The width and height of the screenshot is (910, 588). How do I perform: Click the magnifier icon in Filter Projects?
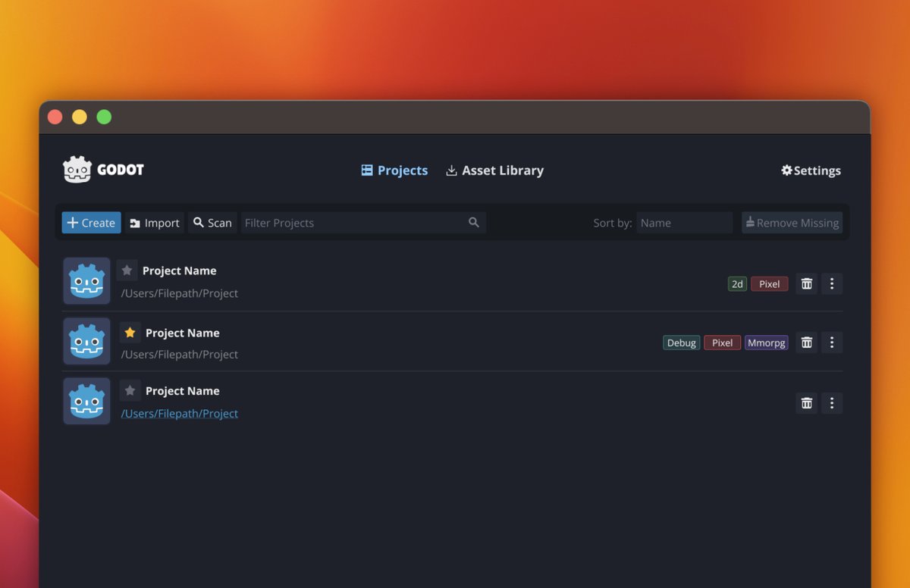coord(473,222)
